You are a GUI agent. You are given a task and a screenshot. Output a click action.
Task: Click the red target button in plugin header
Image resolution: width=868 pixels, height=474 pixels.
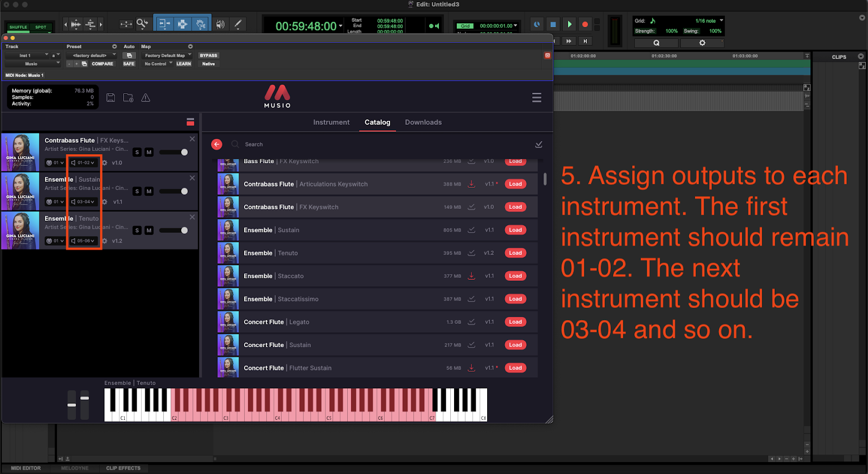tap(547, 55)
